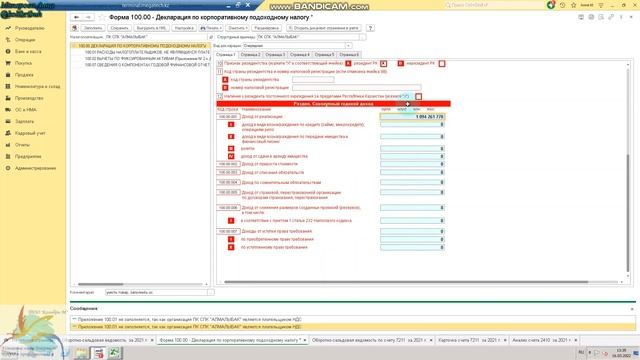Click the Сохранить button
Screen dimensions: 640x360
pyautogui.click(x=119, y=28)
